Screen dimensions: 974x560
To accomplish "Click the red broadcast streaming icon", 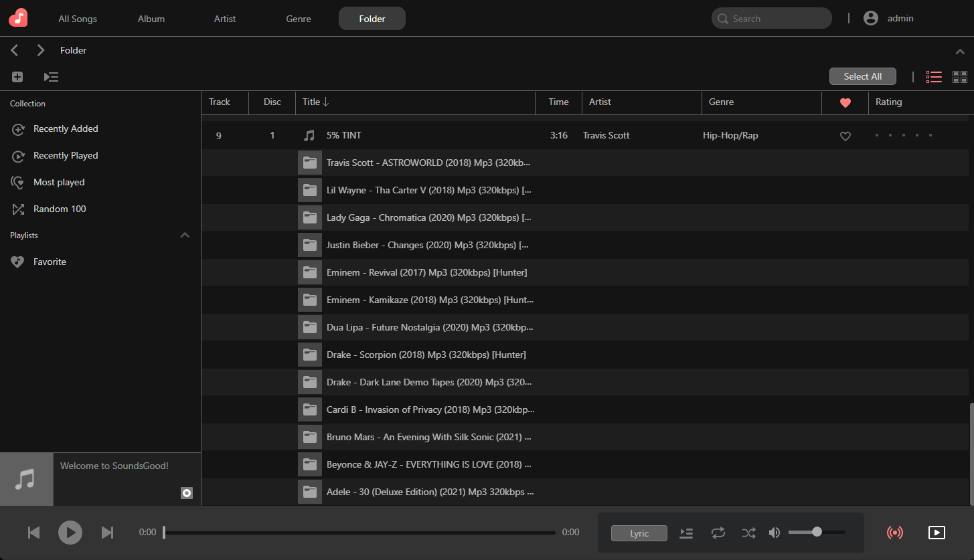I will [x=894, y=533].
